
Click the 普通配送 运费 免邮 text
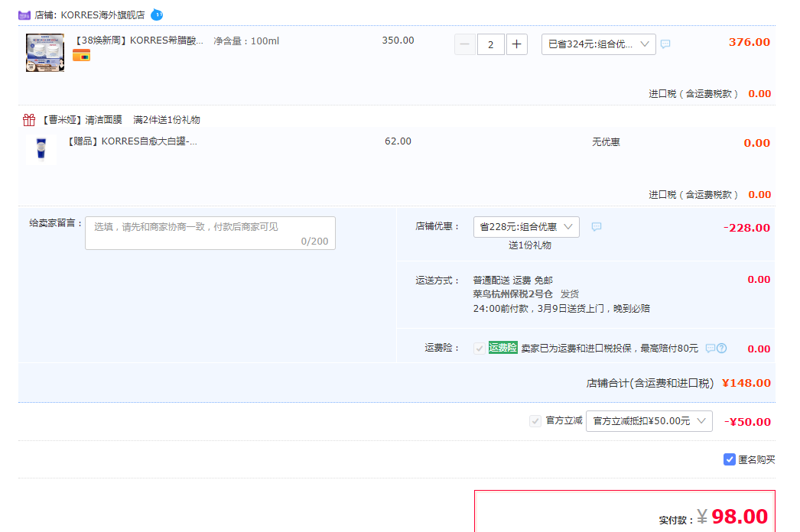point(512,280)
